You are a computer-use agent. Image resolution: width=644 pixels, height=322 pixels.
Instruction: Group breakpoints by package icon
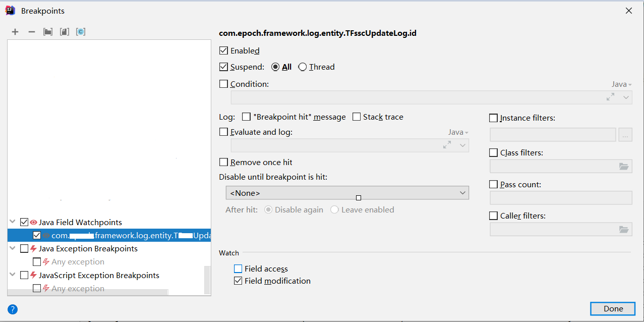click(48, 32)
